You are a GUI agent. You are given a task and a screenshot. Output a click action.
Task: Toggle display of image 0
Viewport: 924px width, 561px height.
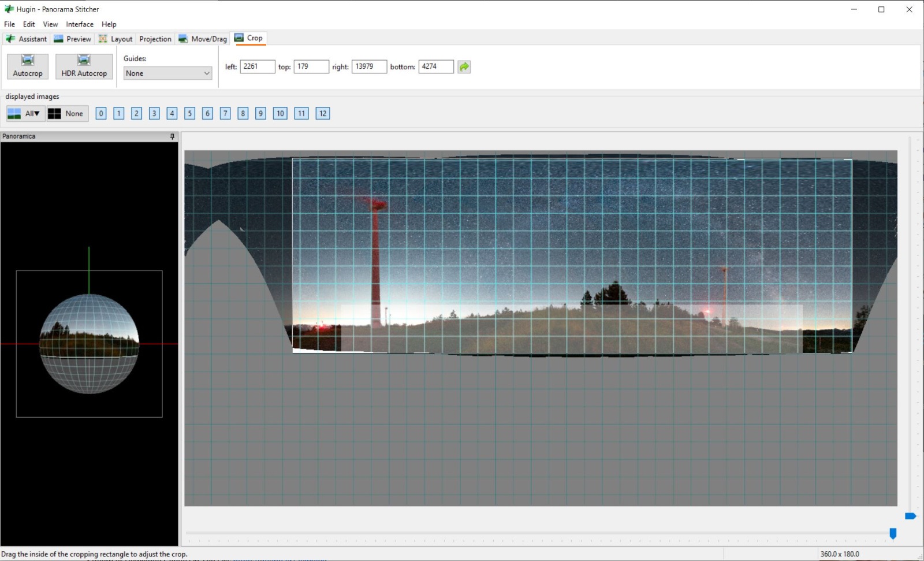point(101,114)
